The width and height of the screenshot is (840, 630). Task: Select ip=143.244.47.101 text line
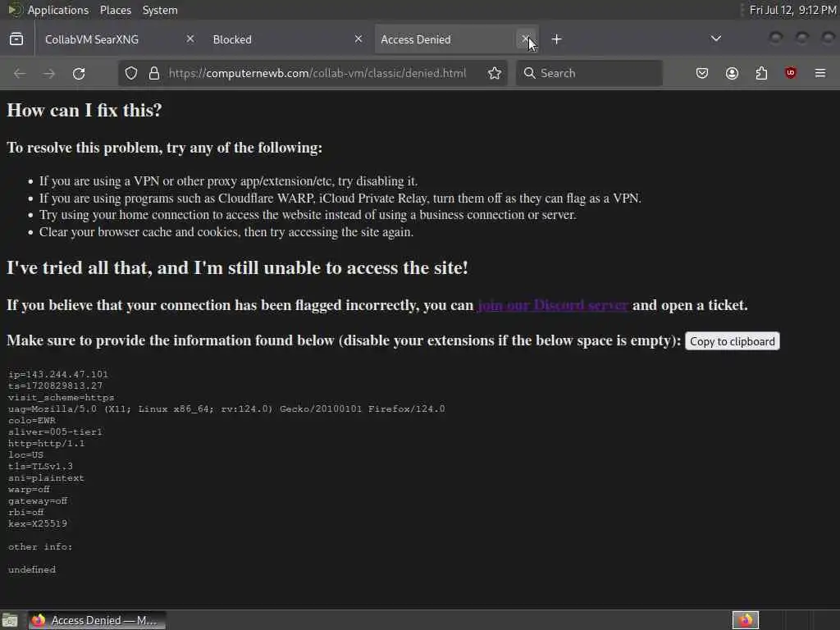pos(58,374)
